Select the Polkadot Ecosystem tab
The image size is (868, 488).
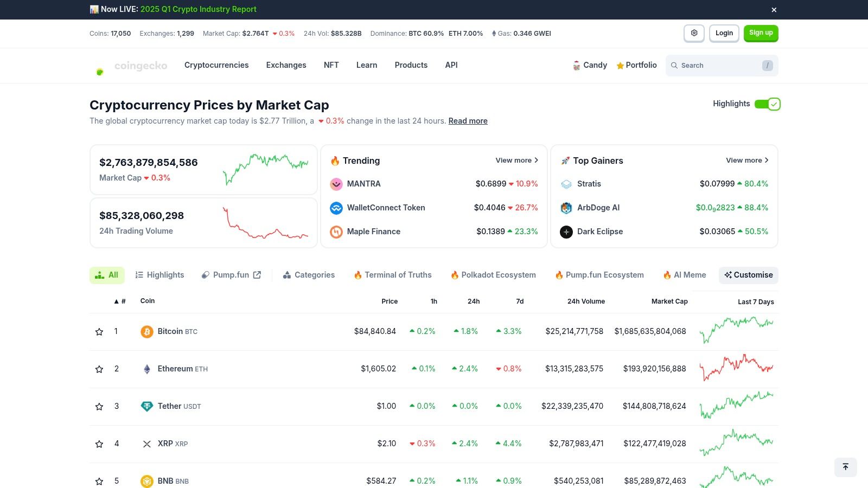[x=493, y=275]
